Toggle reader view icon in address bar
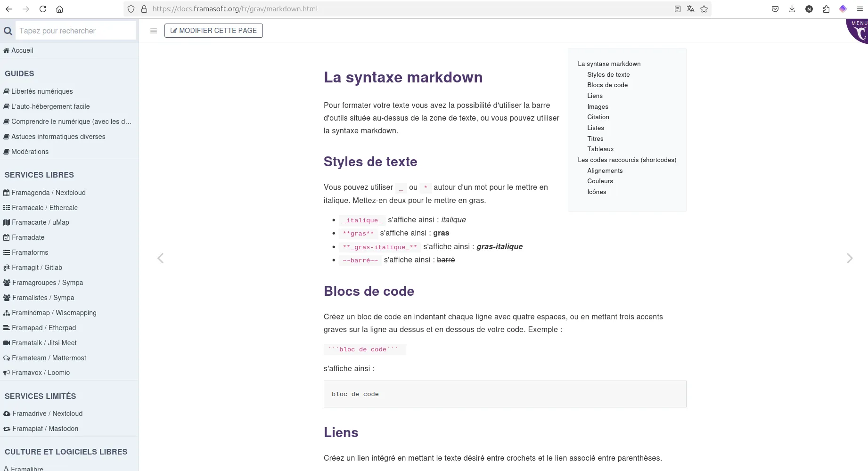This screenshot has height=471, width=868. point(678,9)
